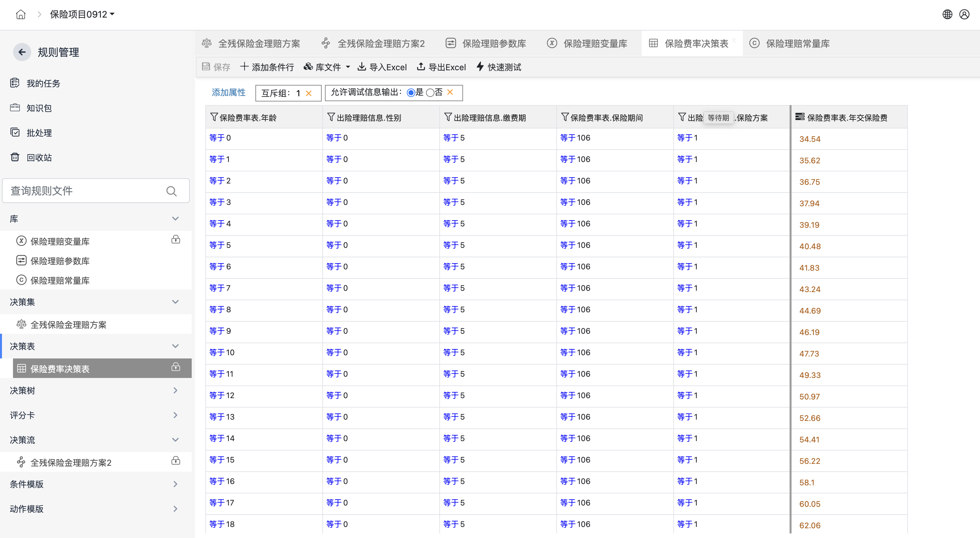Click the back arrow beside 规则管理
The width and height of the screenshot is (980, 538).
click(x=22, y=52)
